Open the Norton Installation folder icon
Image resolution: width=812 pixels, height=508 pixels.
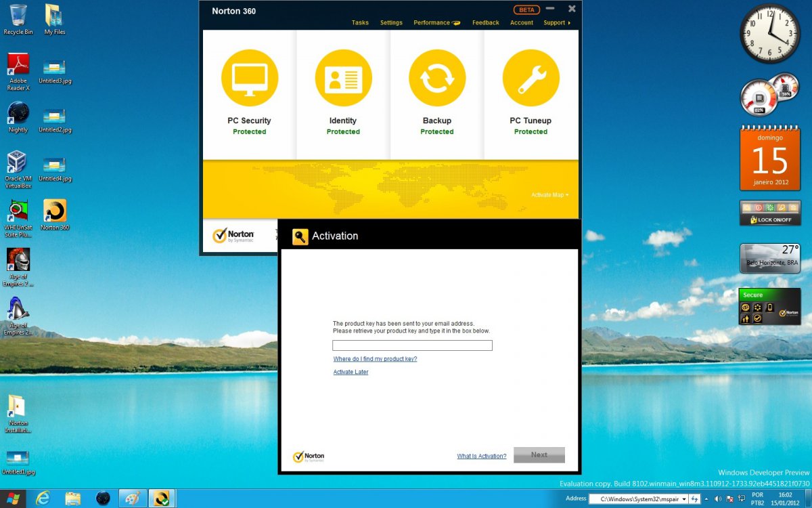pyautogui.click(x=18, y=414)
